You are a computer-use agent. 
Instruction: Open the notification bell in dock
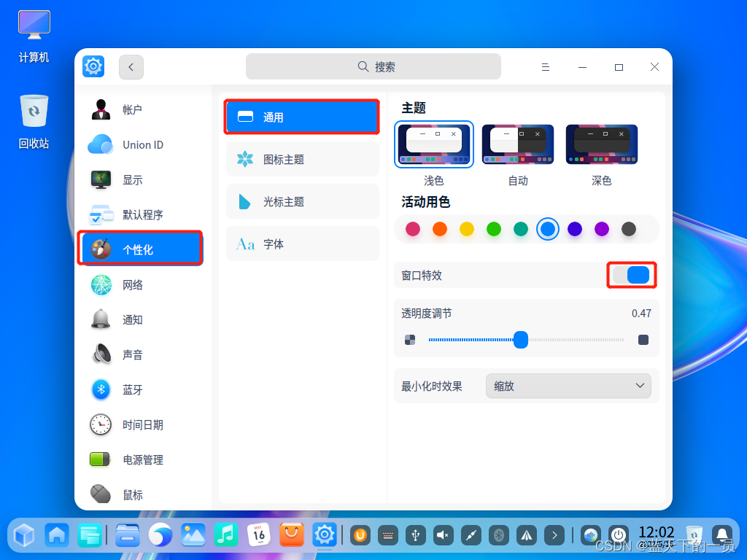tap(722, 536)
